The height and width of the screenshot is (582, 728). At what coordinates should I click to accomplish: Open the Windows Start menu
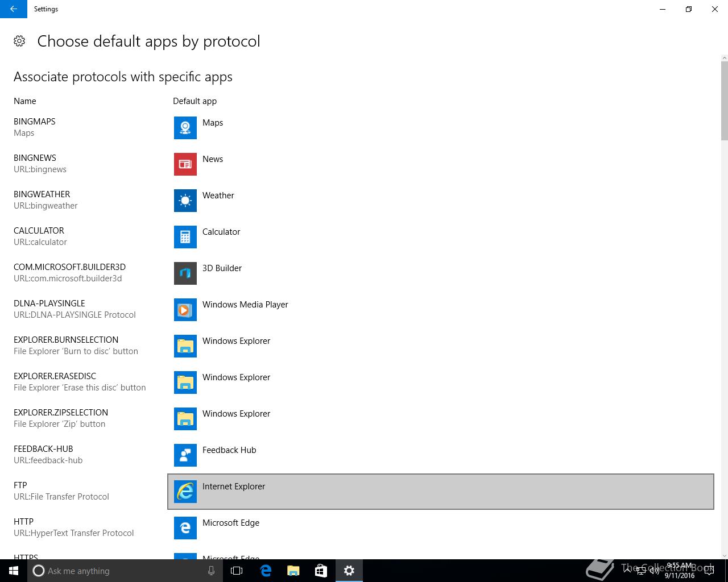click(14, 571)
